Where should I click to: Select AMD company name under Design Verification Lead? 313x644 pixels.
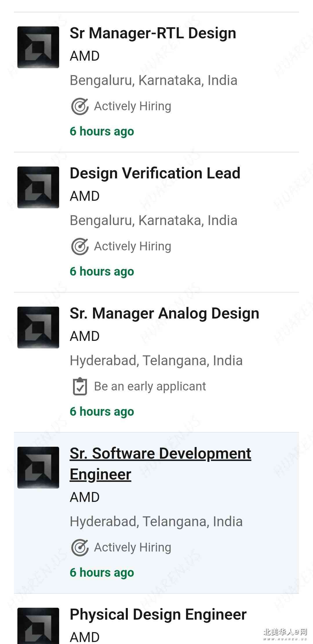(x=85, y=196)
